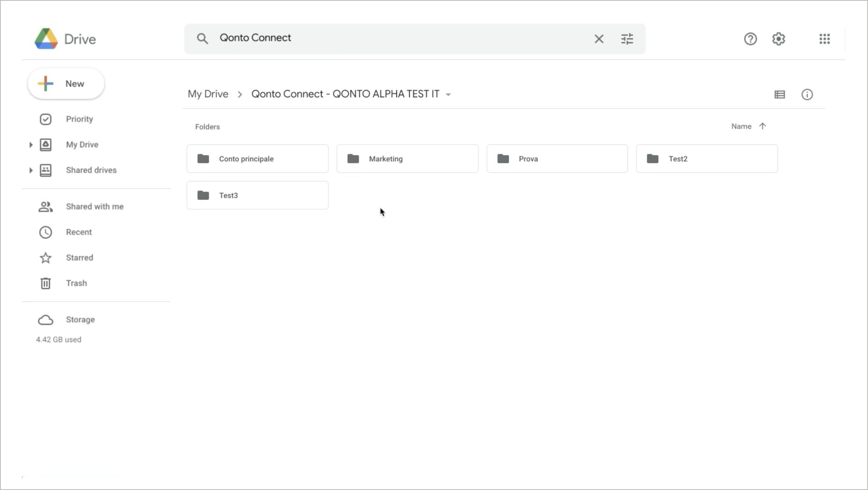The image size is (868, 490).
Task: Open the QONTO ALPHA TEST IT folder dropdown
Action: point(448,94)
